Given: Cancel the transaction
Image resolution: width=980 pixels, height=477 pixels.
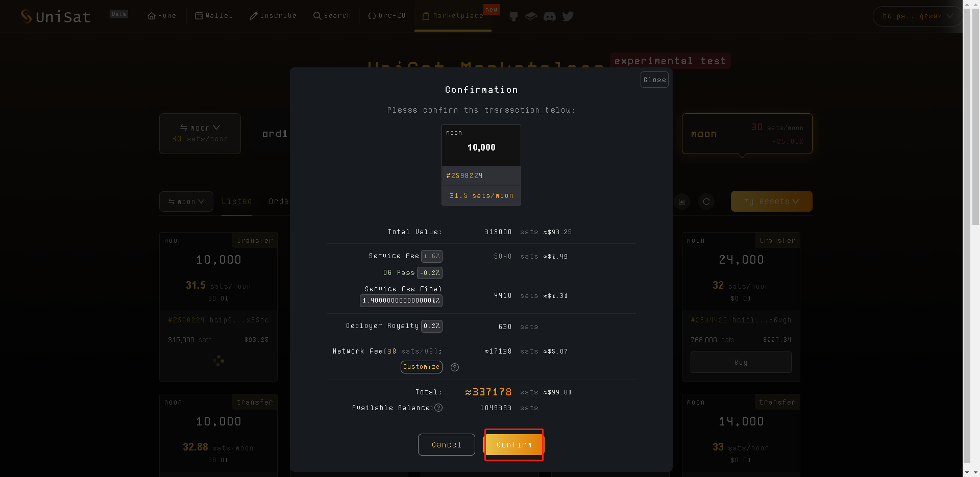Looking at the screenshot, I should pos(447,445).
